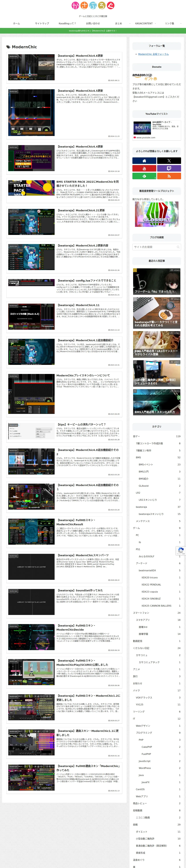Open popular post beatorajaが重い！カクつく！
Viewport: 186px width, 868px height.
(x=157, y=313)
